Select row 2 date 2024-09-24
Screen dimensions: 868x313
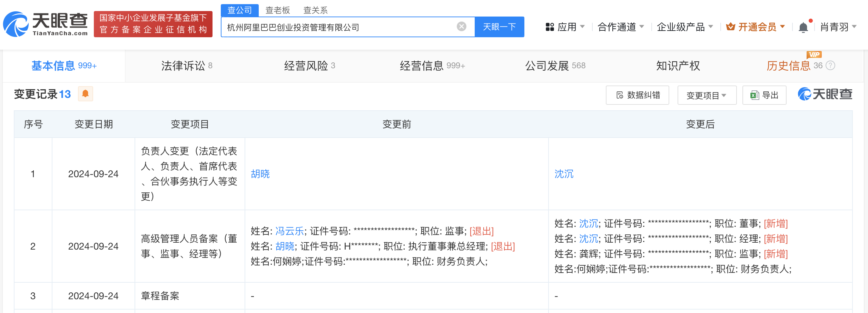93,246
